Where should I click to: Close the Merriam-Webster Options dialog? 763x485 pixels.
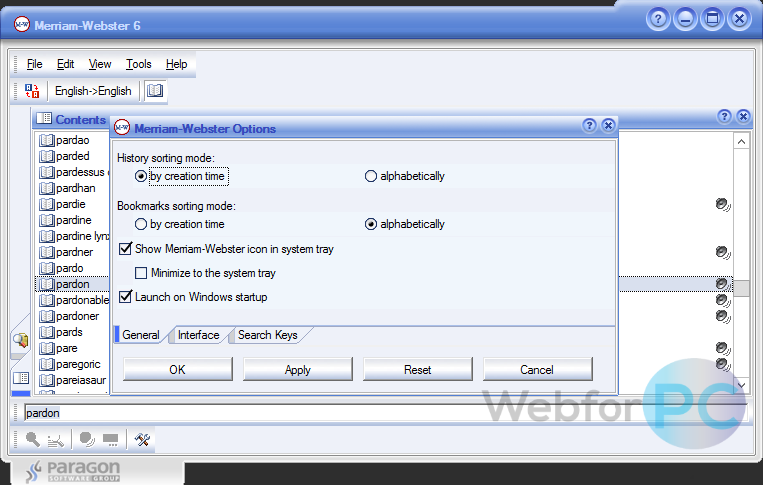click(x=608, y=126)
